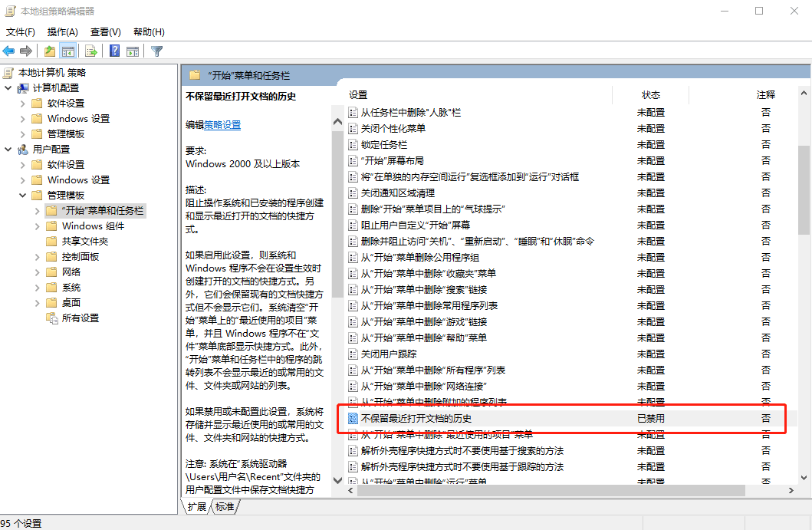Click the folder icon of 网络
Image resolution: width=812 pixels, height=530 pixels.
(51, 272)
